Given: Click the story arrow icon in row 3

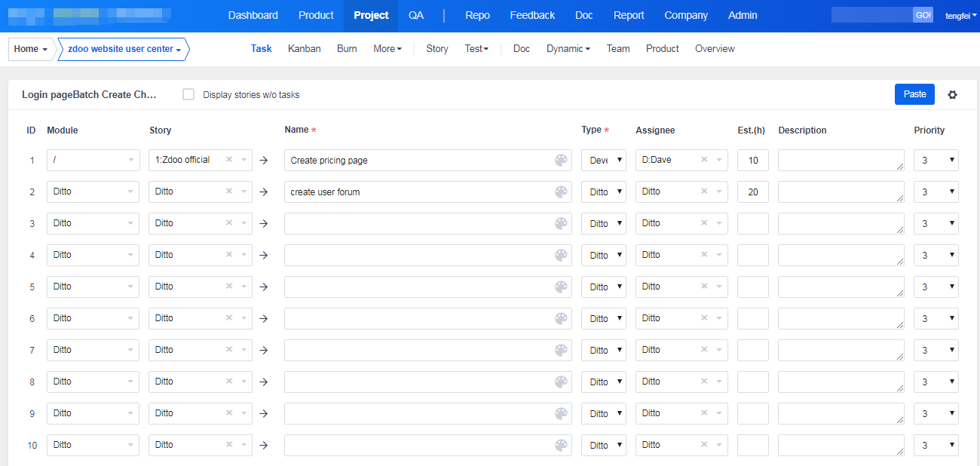Looking at the screenshot, I should pos(263,223).
